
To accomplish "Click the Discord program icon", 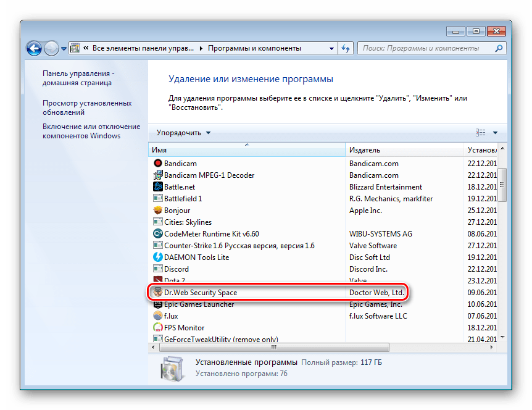I will click(x=158, y=269).
